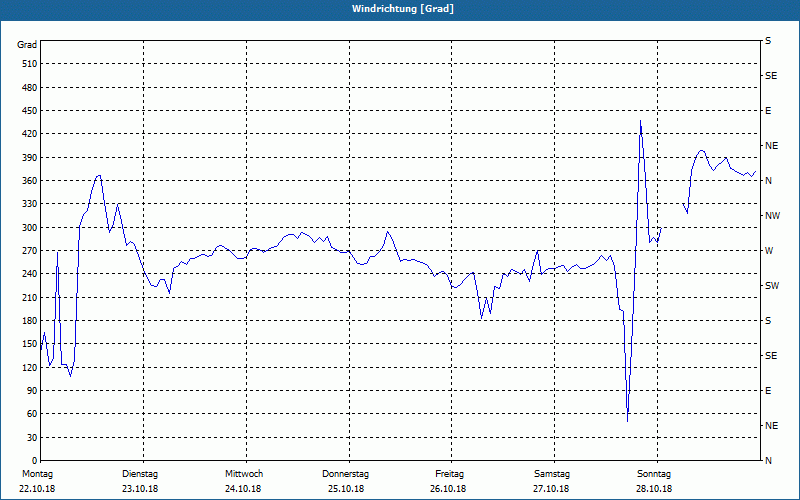Screen dimensions: 800x500
Task: Pick the 360 value on the left axis
Action: click(x=29, y=181)
